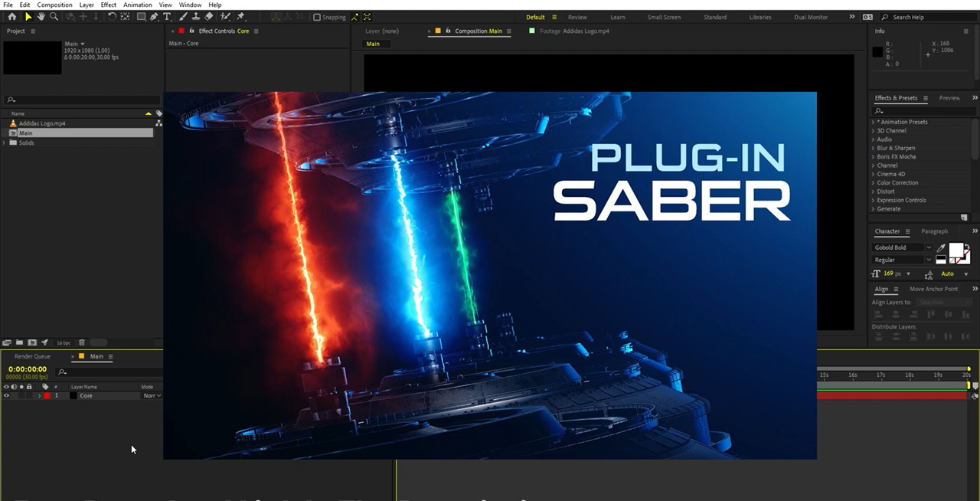Screen dimensions: 980x501
Task: Open the Move Anchor Point panel
Action: [933, 289]
